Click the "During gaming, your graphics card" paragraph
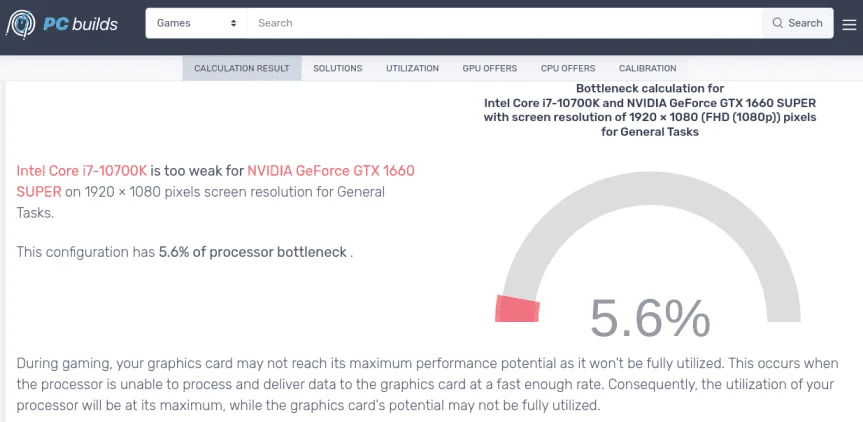Viewport: 863px width, 422px height. pos(428,385)
